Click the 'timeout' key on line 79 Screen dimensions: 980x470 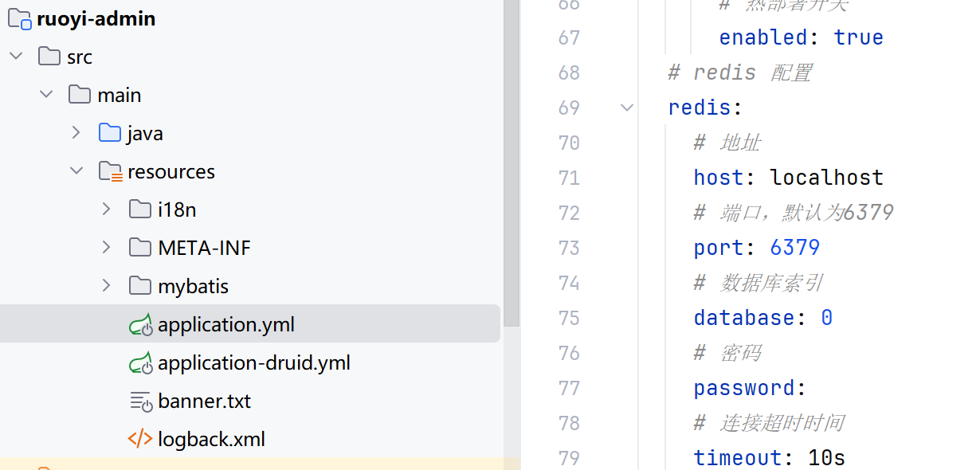738,458
